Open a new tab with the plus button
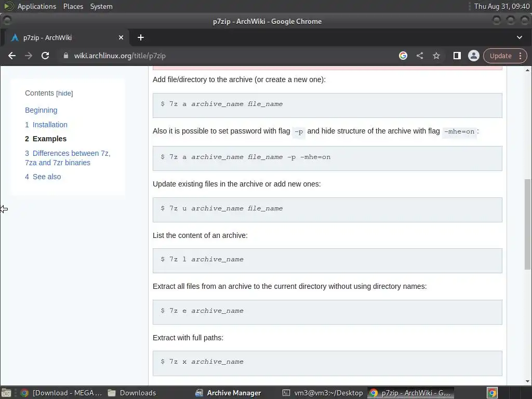This screenshot has width=532, height=399. click(x=141, y=37)
